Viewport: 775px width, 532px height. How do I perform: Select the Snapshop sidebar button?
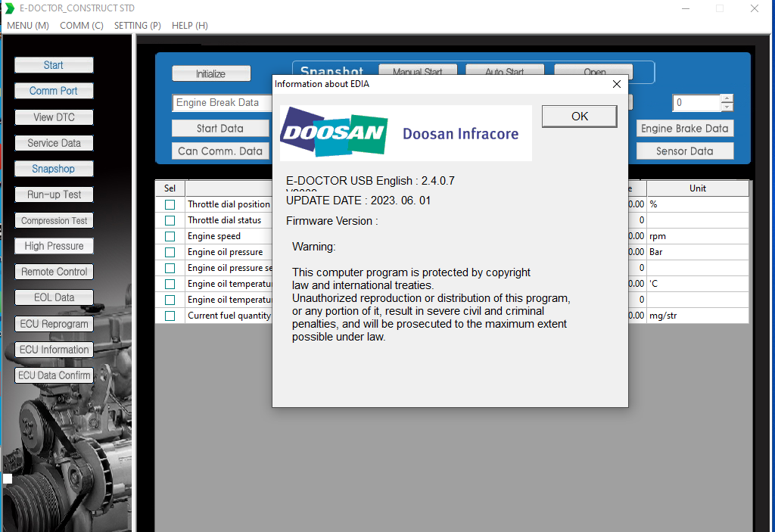(54, 169)
